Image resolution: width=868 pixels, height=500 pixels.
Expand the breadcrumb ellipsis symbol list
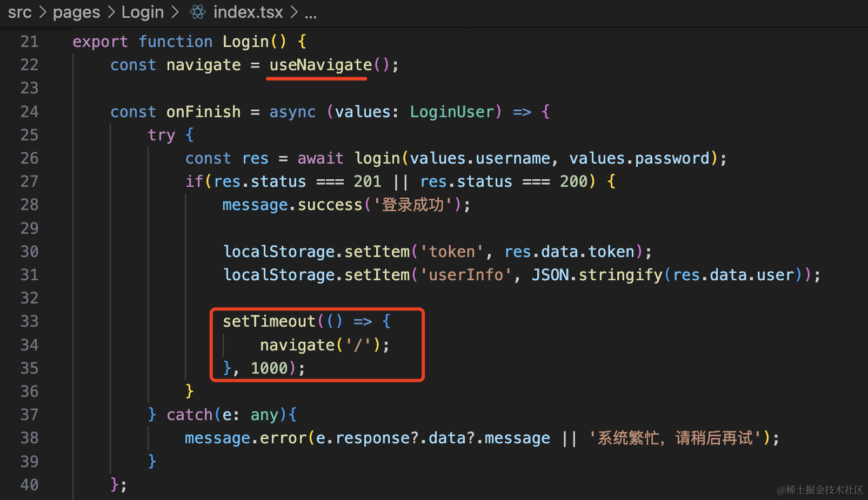(x=311, y=13)
